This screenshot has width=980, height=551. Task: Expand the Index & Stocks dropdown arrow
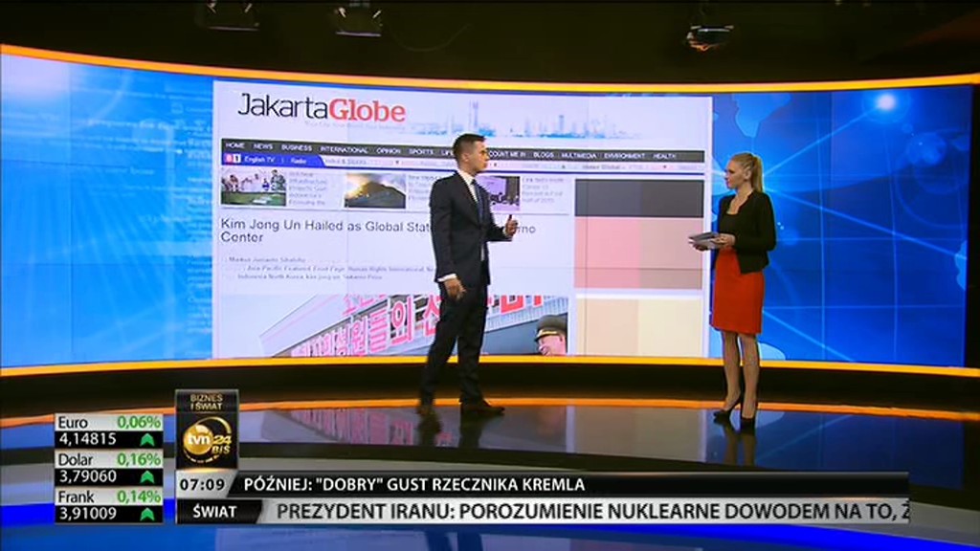point(397,163)
